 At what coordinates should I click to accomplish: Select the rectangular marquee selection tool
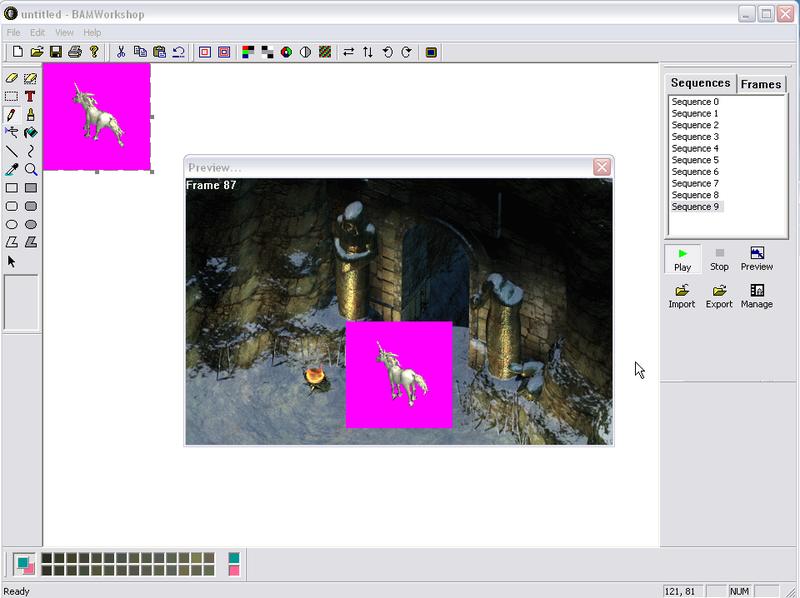(11, 96)
